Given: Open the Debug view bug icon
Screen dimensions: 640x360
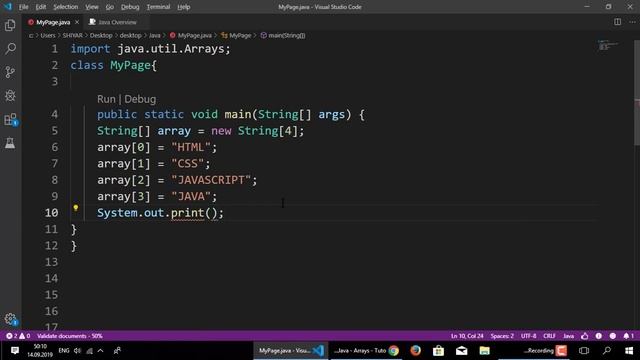Looking at the screenshot, I should click(x=10, y=96).
